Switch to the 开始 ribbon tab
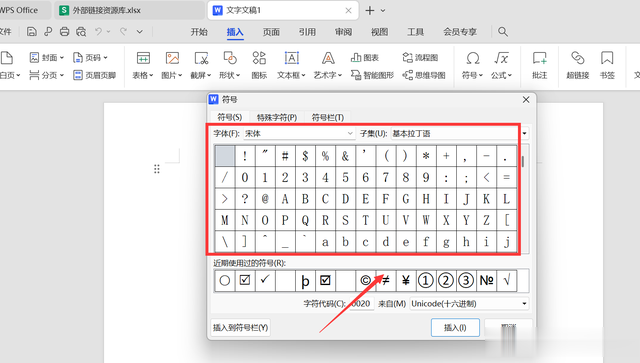This screenshot has width=640, height=363. point(199,32)
